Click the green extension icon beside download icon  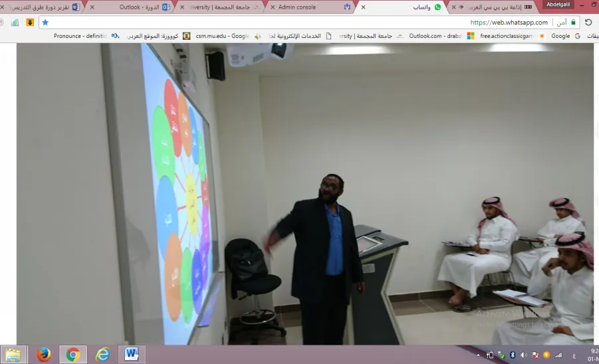(15, 23)
